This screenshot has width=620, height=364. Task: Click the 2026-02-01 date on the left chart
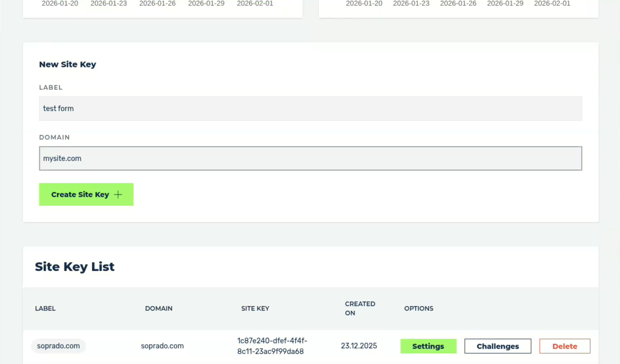pos(255,4)
